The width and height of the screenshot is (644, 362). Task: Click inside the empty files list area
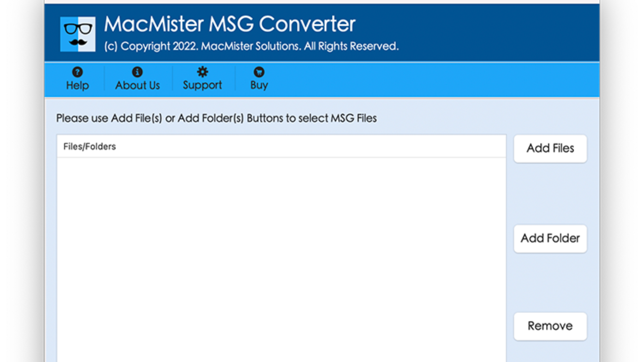coord(281,260)
